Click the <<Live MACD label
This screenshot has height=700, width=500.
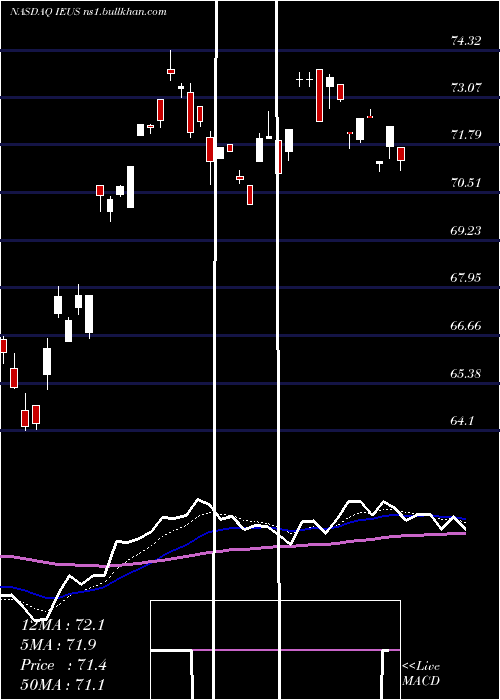coord(421,673)
